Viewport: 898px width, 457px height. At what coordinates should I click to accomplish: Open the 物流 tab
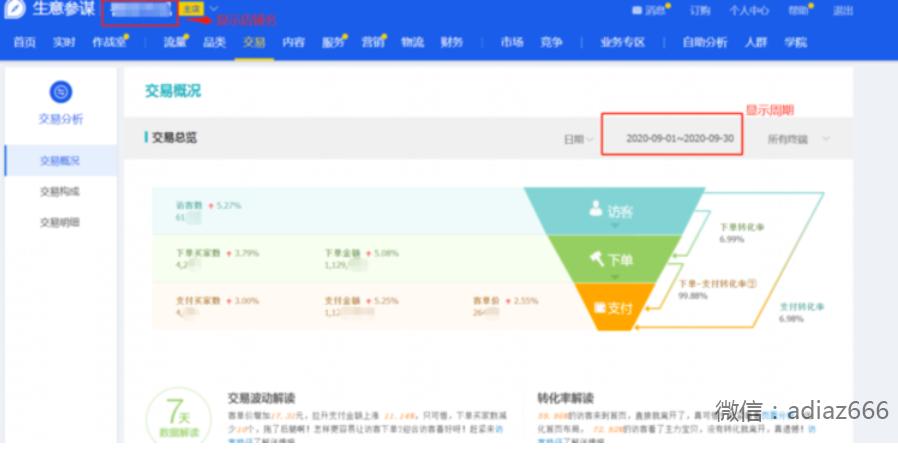[x=412, y=42]
